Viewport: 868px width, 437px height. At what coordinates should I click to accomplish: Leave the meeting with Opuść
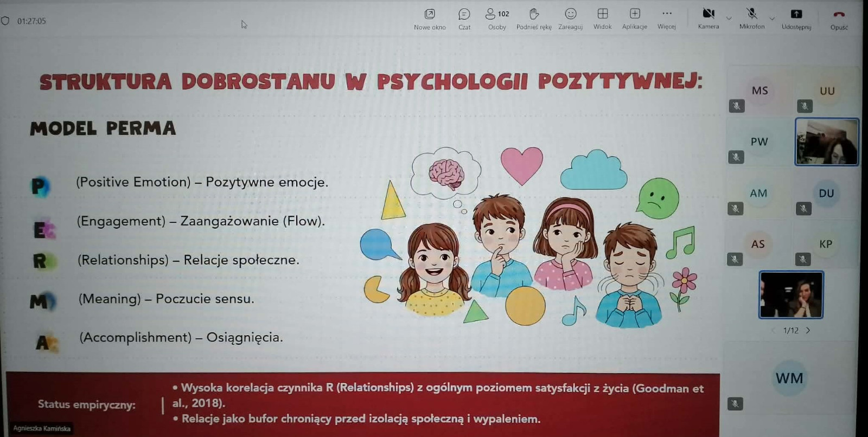coord(839,18)
